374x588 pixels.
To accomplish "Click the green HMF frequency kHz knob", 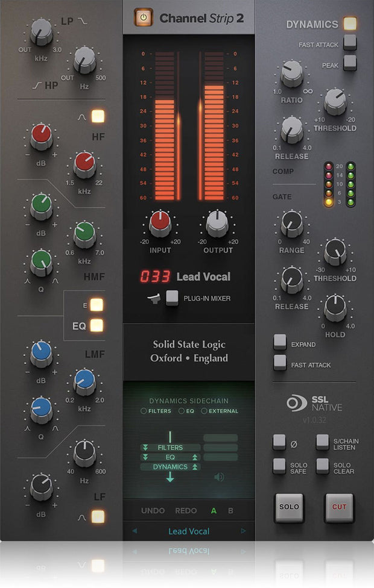I will click(84, 234).
